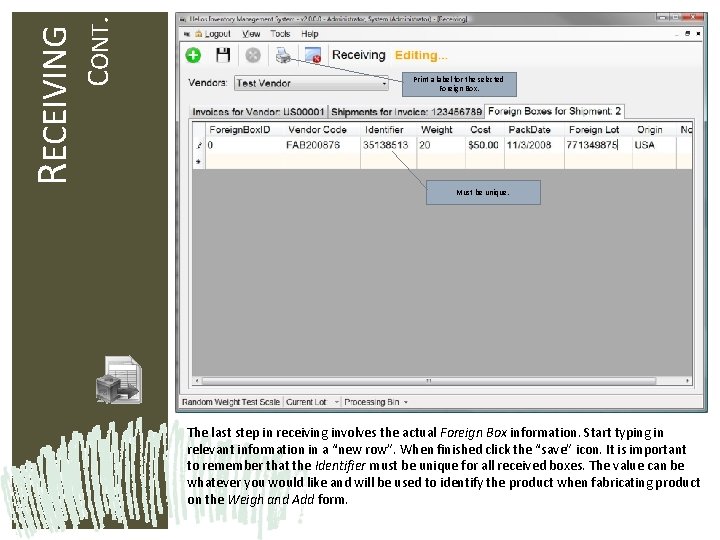Open the Help menu
The height and width of the screenshot is (540, 720).
tap(310, 34)
